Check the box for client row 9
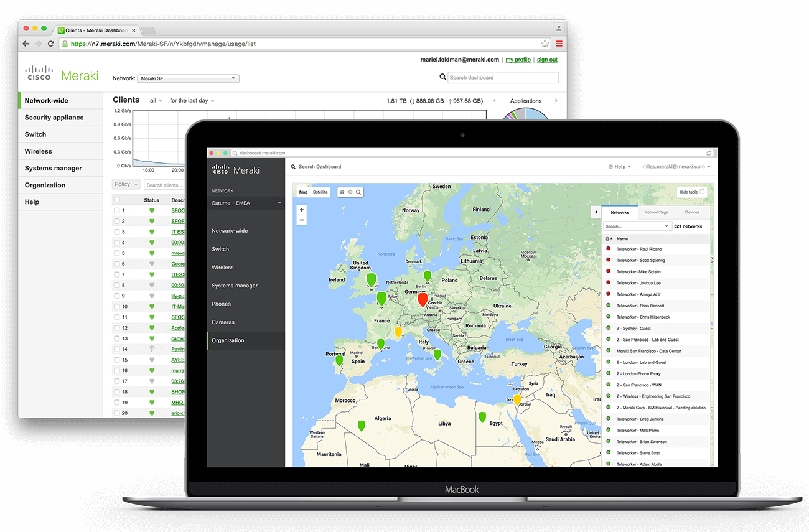The height and width of the screenshot is (532, 809). [x=116, y=296]
